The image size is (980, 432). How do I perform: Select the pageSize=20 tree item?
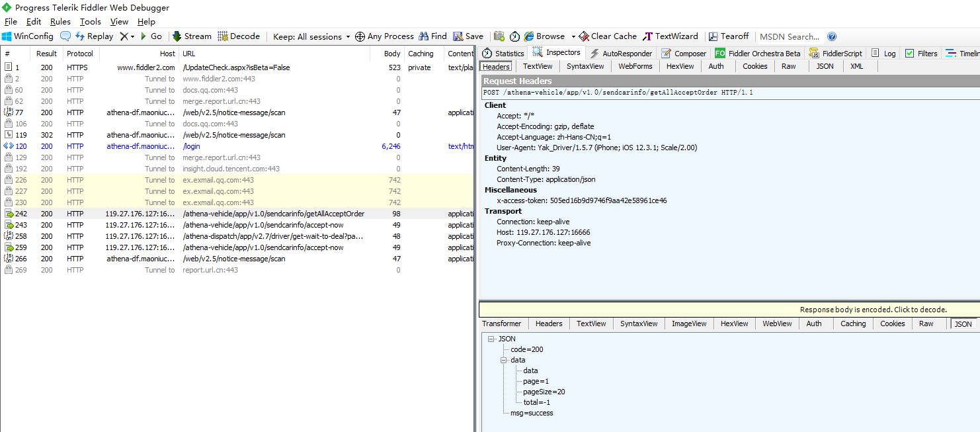[544, 392]
